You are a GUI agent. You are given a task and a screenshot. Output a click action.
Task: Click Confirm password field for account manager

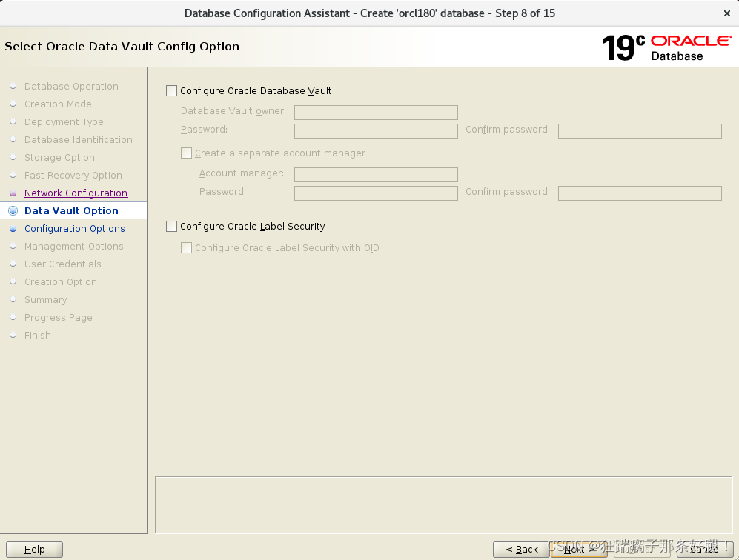coord(640,193)
